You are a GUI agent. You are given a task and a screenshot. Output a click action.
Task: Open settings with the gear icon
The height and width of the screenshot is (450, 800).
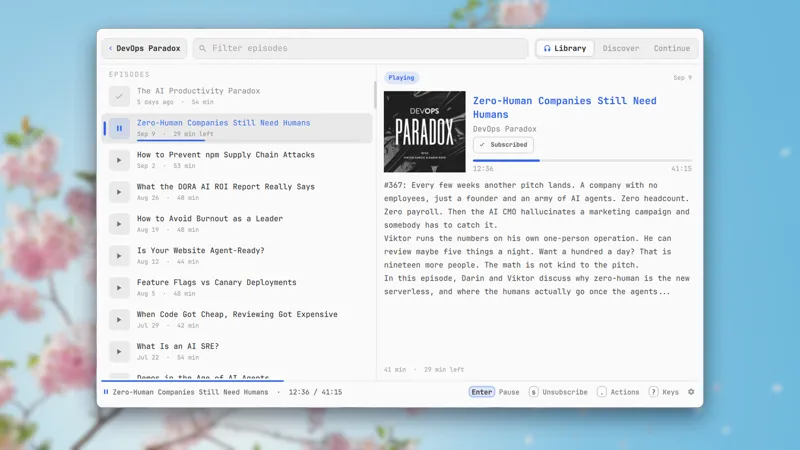pos(691,392)
